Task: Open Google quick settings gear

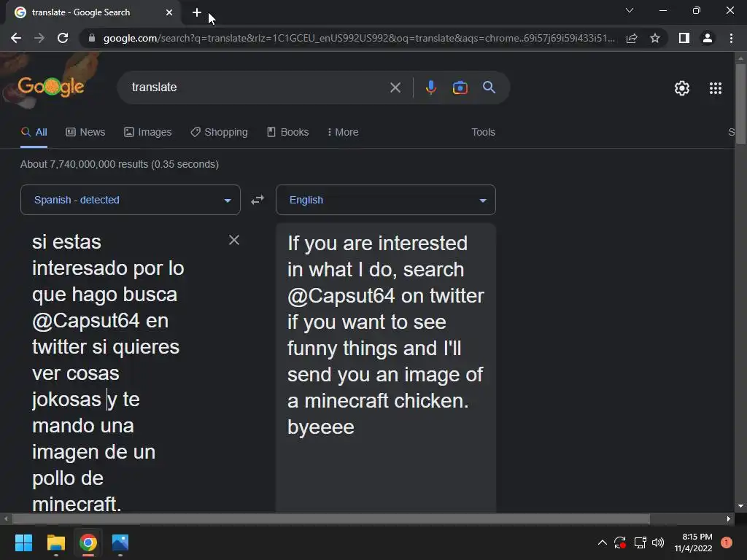Action: point(682,88)
